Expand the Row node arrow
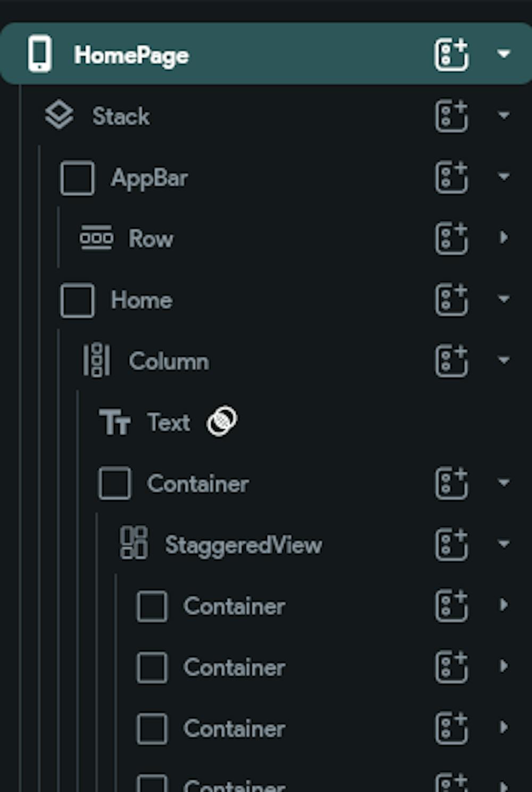Screen dimensions: 532x792 click(x=503, y=237)
